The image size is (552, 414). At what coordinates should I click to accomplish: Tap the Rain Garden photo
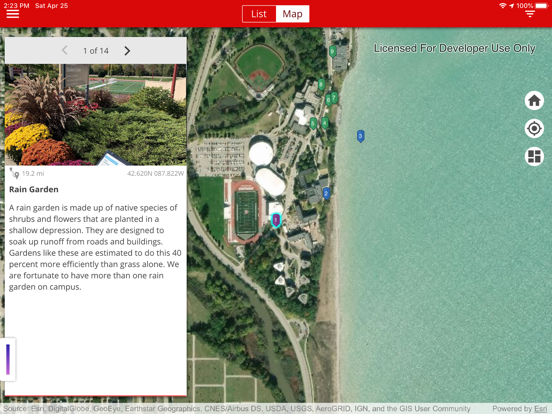pyautogui.click(x=95, y=114)
